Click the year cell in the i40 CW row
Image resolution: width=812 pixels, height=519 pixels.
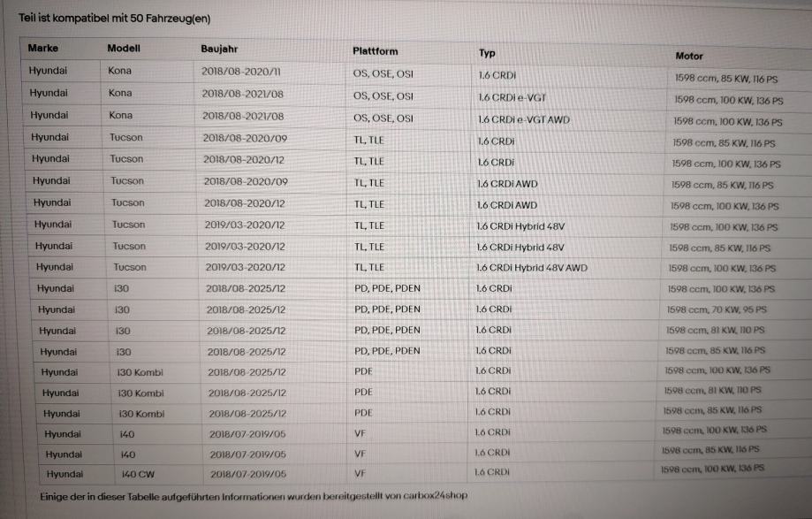tap(248, 474)
